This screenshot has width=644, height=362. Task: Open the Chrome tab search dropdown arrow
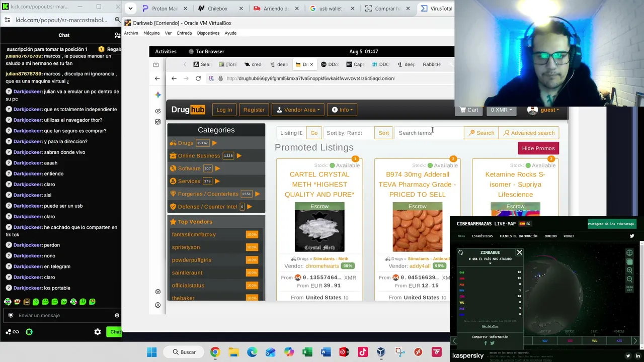pos(130,9)
